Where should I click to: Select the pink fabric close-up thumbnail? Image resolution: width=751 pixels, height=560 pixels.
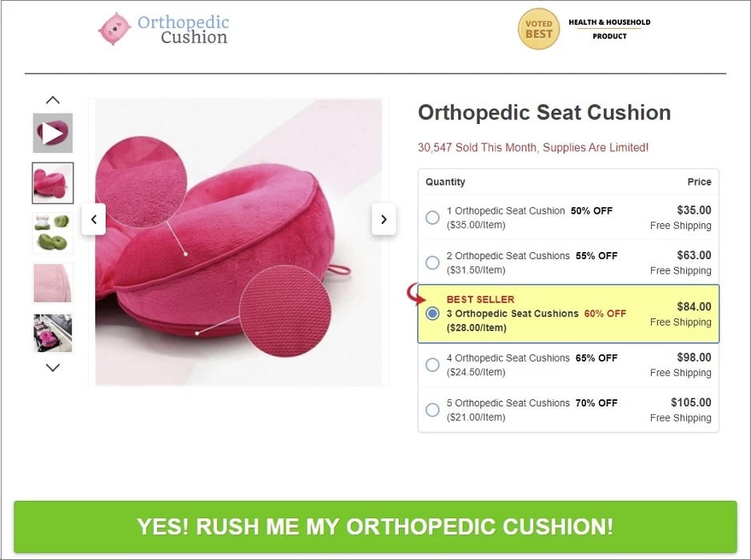[53, 282]
